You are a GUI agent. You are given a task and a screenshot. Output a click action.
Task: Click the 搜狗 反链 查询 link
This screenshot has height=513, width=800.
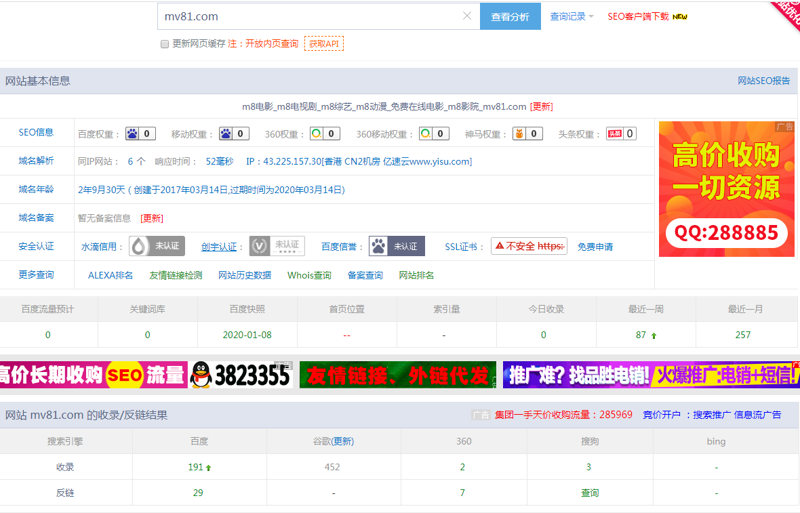[590, 493]
